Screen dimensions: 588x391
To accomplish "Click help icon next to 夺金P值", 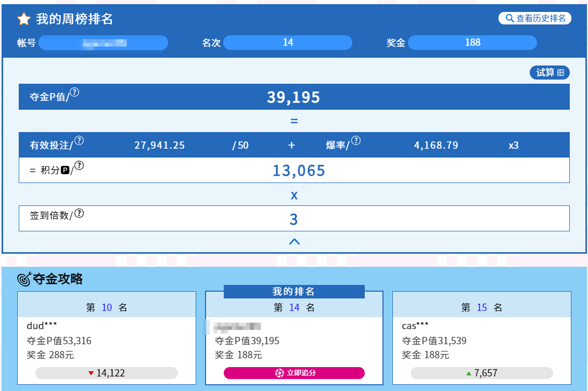I will [75, 93].
